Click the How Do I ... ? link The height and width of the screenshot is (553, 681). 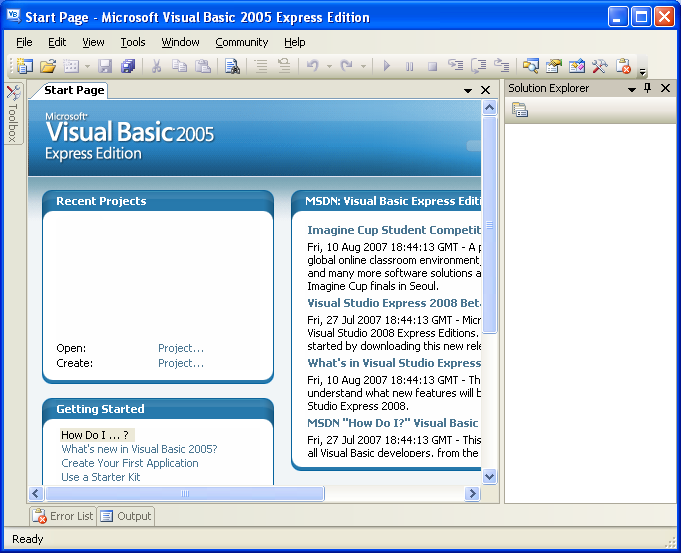coord(95,435)
